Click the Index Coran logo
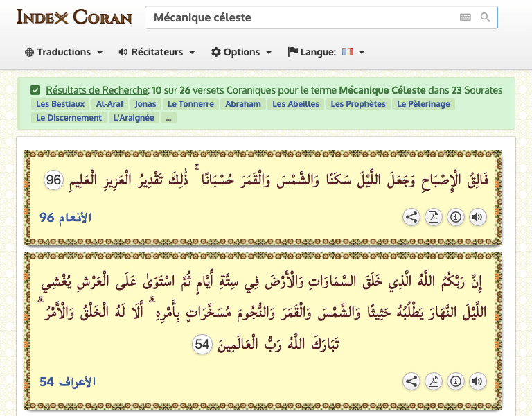 [74, 17]
